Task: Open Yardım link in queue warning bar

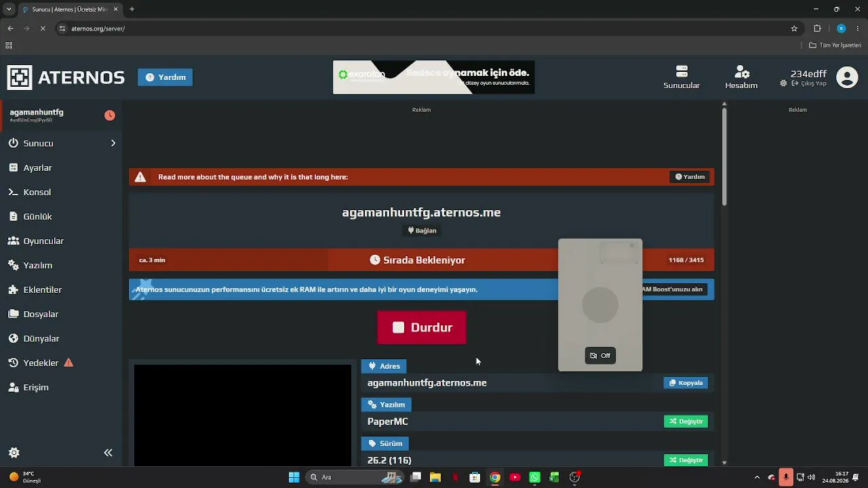Action: [x=690, y=177]
